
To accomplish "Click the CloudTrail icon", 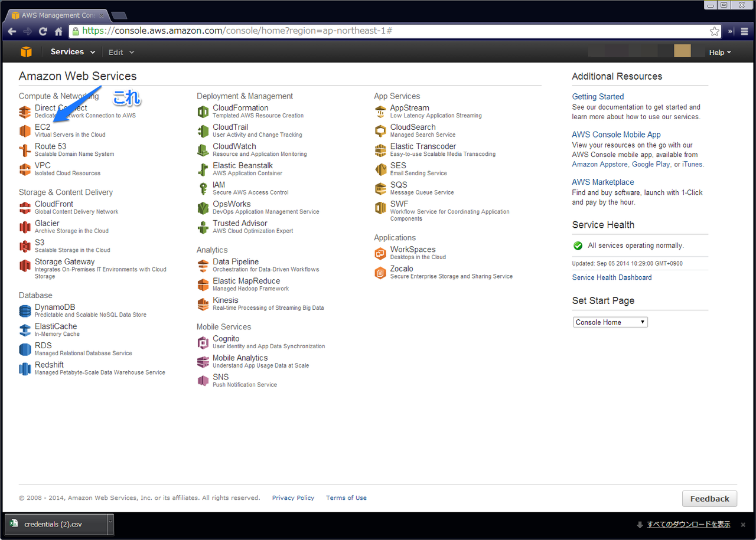I will coord(203,131).
